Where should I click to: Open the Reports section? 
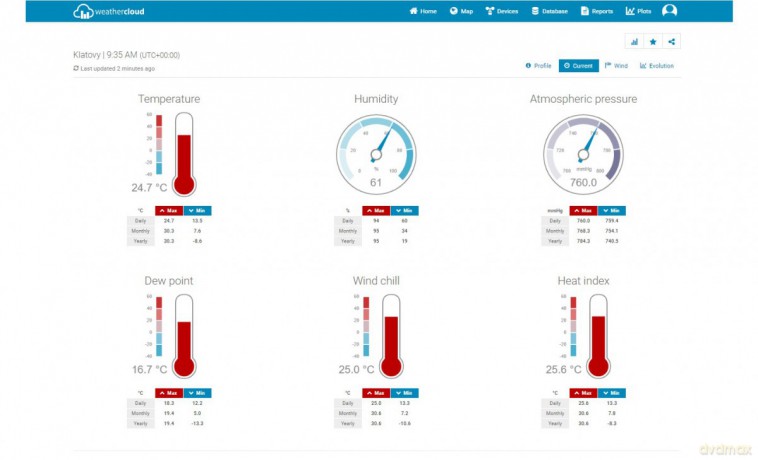(596, 11)
